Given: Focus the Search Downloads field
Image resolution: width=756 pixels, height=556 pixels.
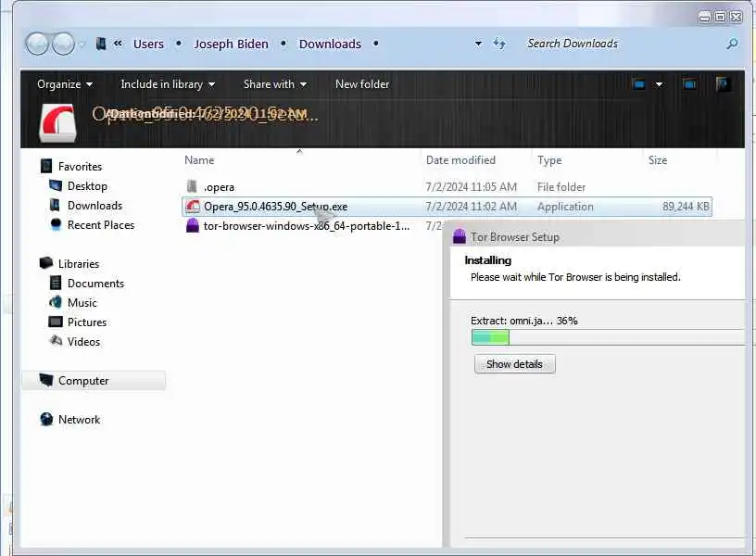Looking at the screenshot, I should coord(622,44).
